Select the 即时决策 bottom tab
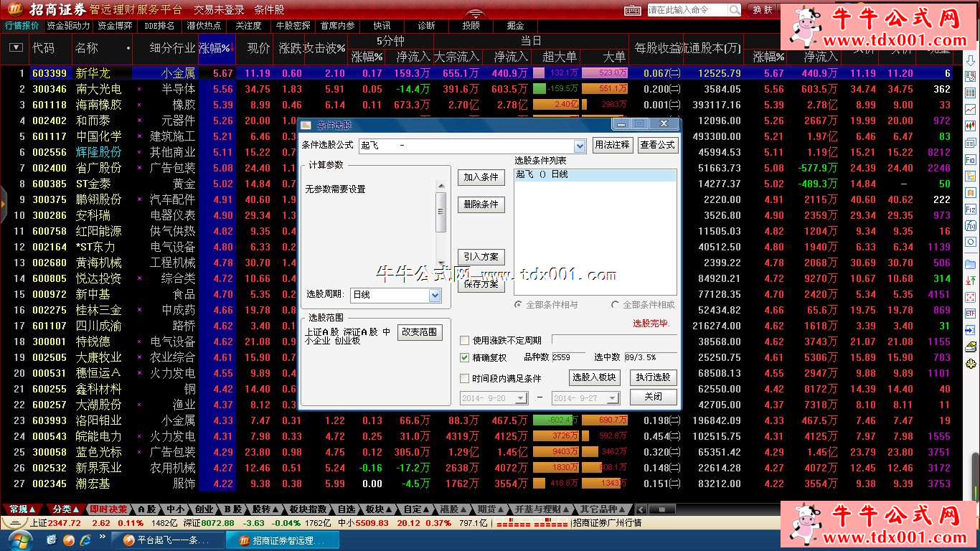The width and height of the screenshot is (980, 551). (109, 509)
